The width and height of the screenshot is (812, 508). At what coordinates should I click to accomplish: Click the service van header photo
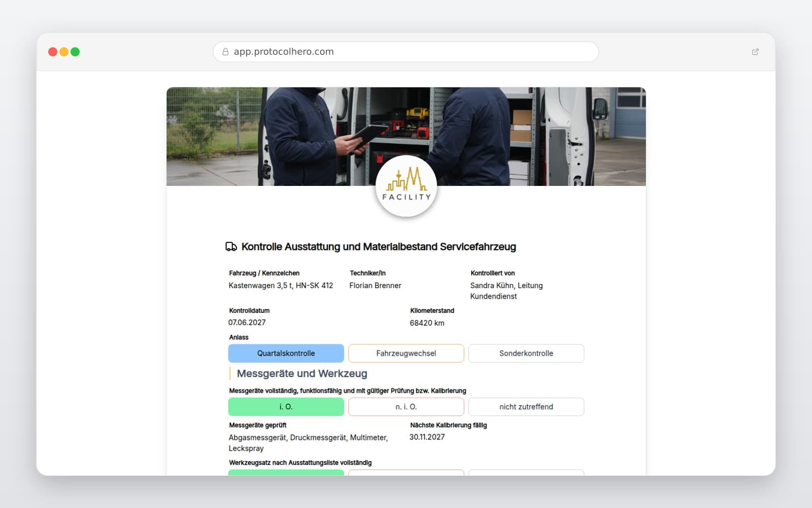(x=406, y=136)
